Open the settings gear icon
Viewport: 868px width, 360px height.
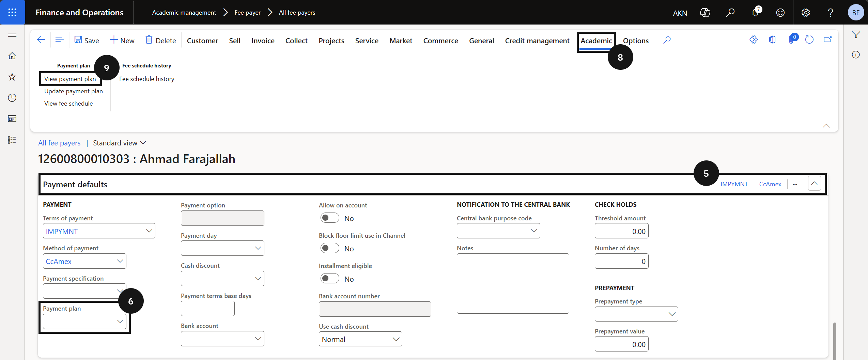pyautogui.click(x=806, y=13)
